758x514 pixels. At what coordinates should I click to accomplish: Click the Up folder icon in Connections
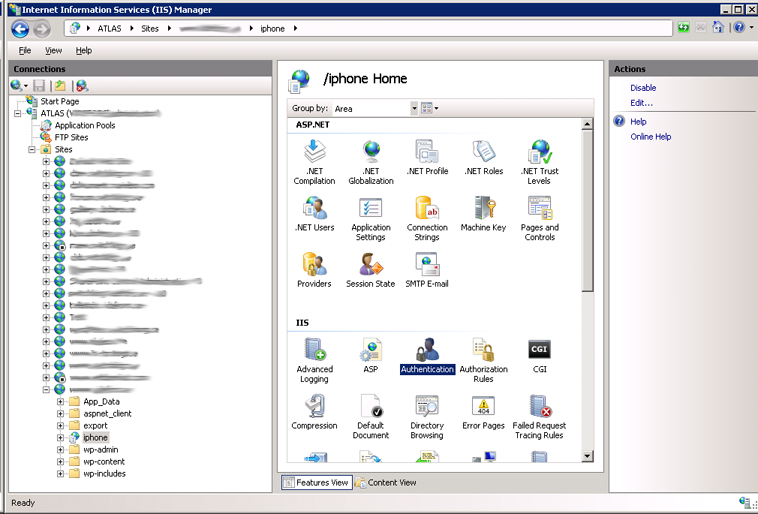pos(60,86)
